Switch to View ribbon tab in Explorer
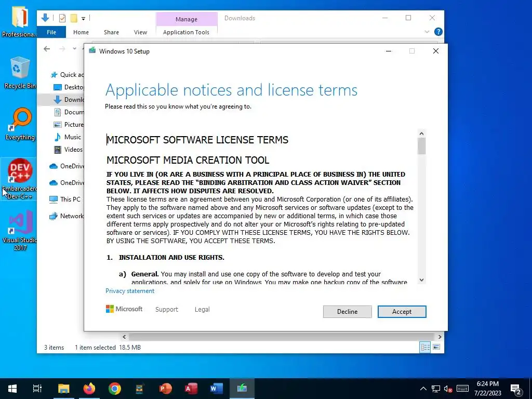The height and width of the screenshot is (399, 532). coord(140,32)
